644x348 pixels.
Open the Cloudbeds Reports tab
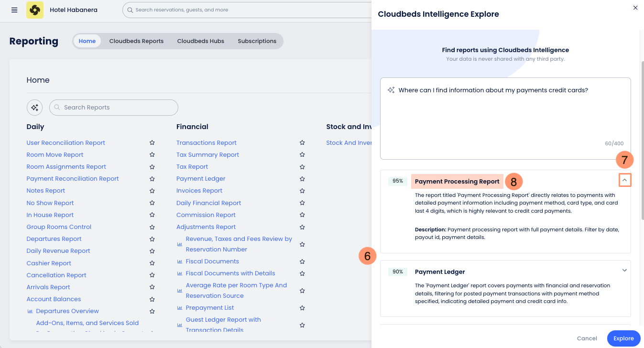pos(136,41)
